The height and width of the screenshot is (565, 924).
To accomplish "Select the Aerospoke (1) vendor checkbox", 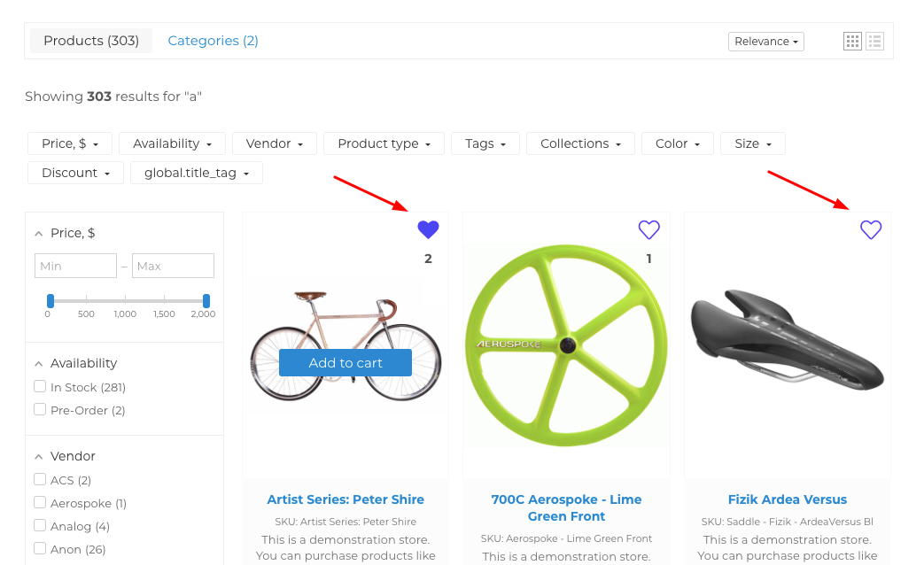I will coord(40,502).
